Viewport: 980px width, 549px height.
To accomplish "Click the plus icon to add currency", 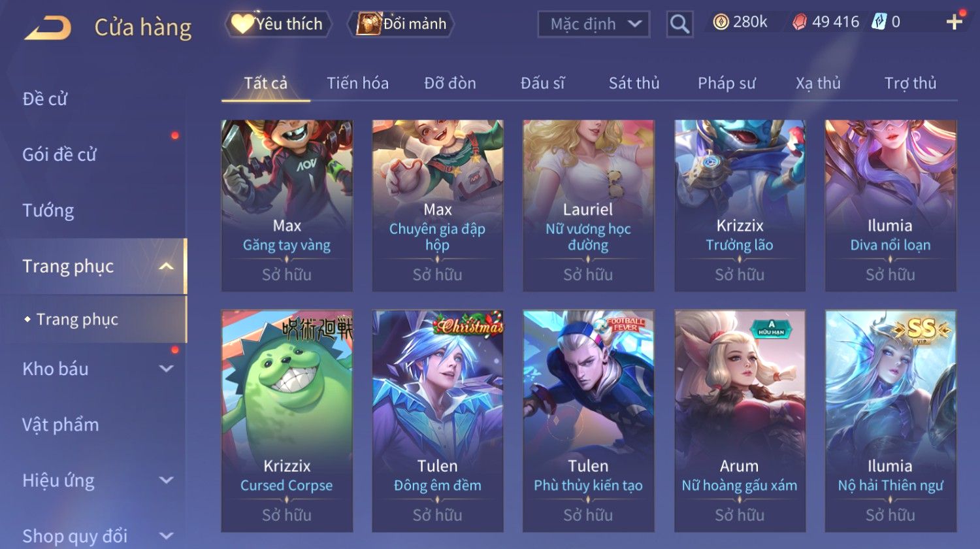I will [x=955, y=22].
